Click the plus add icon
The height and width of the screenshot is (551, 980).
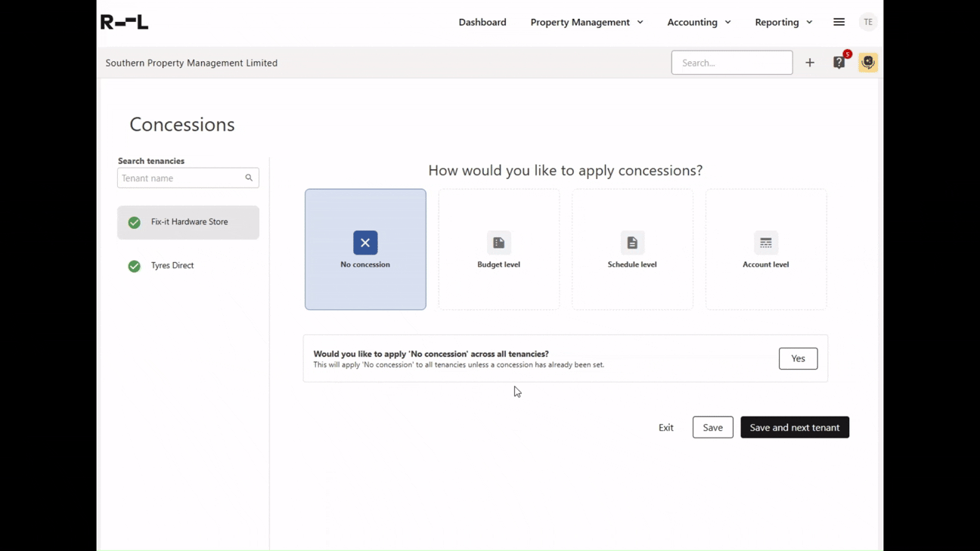point(810,63)
